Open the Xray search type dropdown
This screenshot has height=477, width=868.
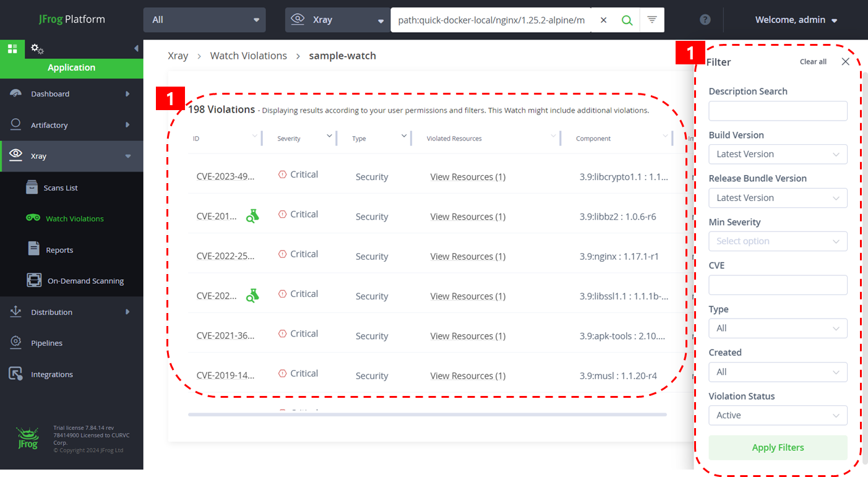click(x=337, y=20)
